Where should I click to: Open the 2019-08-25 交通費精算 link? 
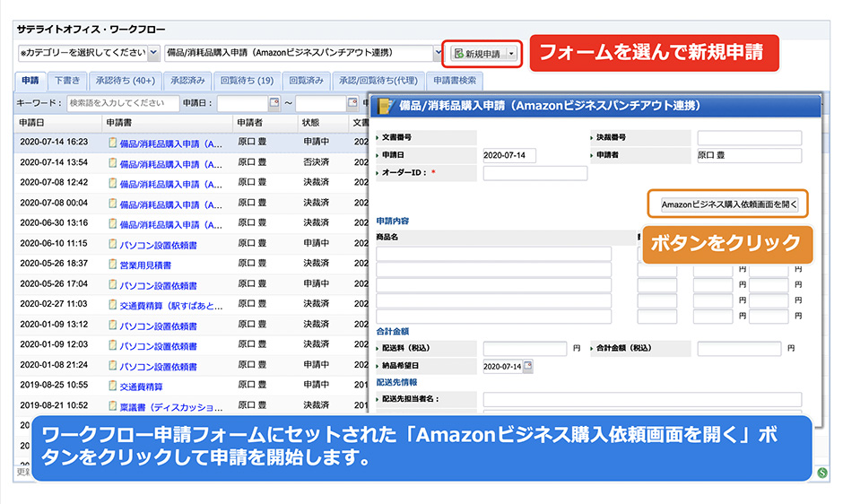[x=141, y=387]
